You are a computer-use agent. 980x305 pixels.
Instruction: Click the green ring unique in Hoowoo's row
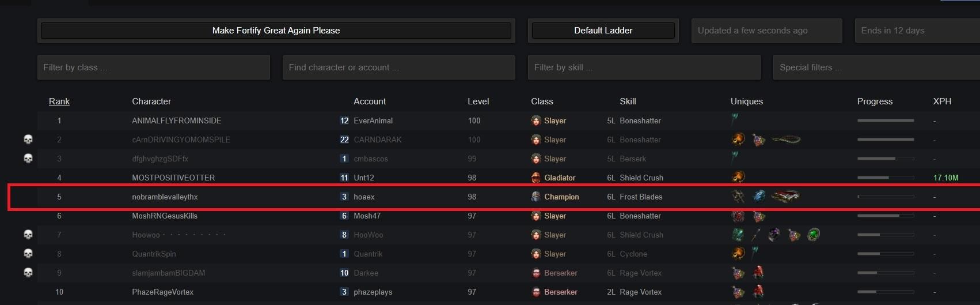(813, 235)
